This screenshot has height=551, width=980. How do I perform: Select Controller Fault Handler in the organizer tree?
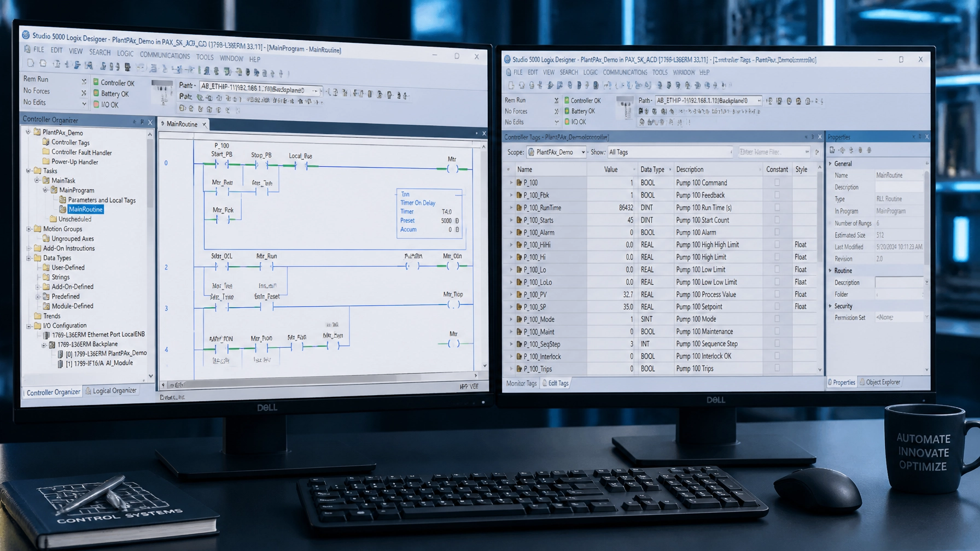pyautogui.click(x=81, y=153)
